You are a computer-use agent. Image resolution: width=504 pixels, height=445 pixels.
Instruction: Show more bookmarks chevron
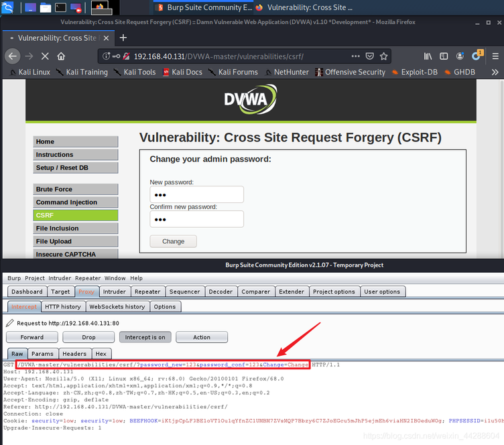click(495, 72)
